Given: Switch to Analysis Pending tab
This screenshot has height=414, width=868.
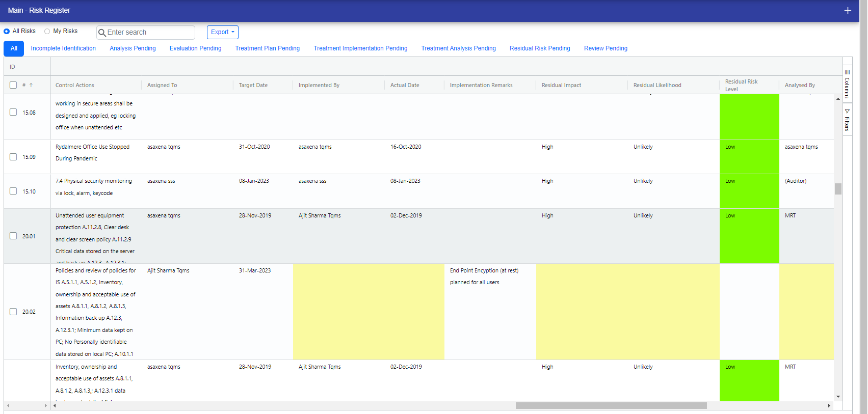Looking at the screenshot, I should [x=133, y=48].
